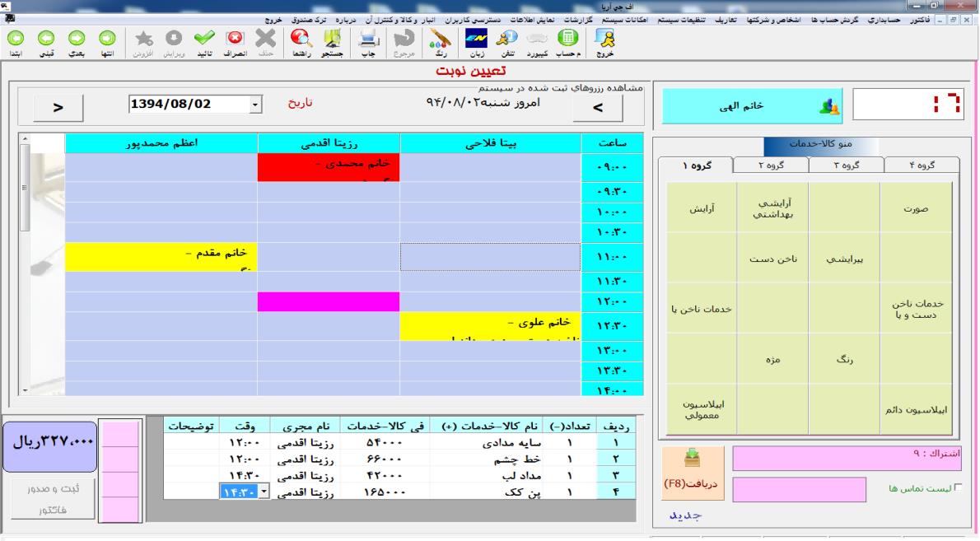This screenshot has width=980, height=541.
Task: Select the آرایش service button
Action: click(702, 208)
